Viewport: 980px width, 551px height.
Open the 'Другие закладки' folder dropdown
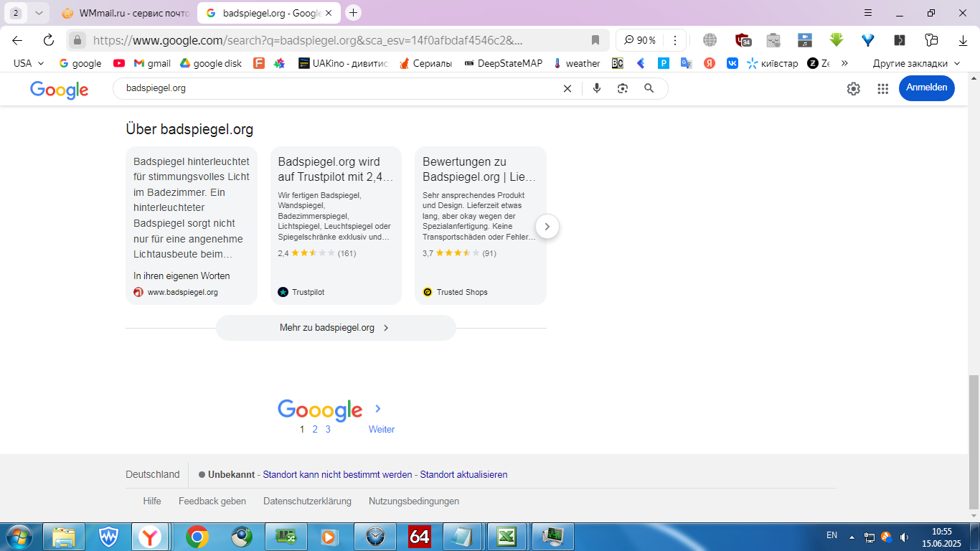coord(916,63)
